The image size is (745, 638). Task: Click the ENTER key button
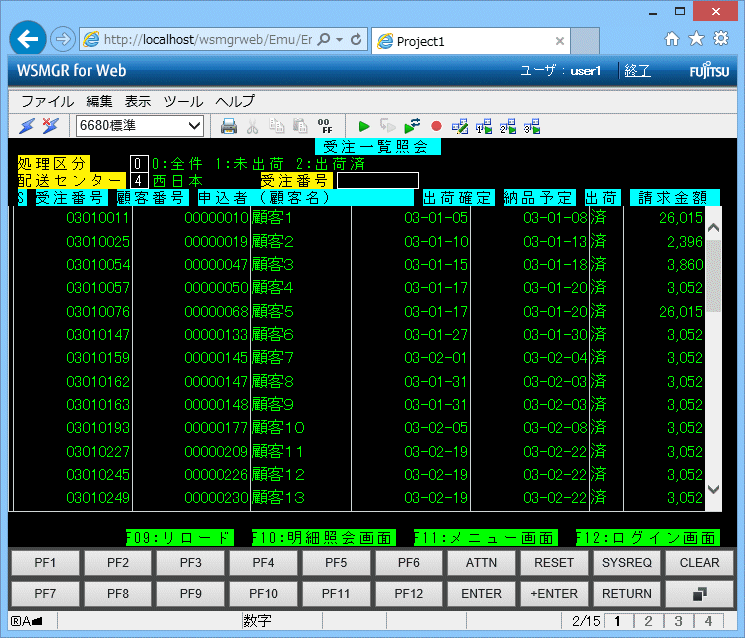(481, 594)
